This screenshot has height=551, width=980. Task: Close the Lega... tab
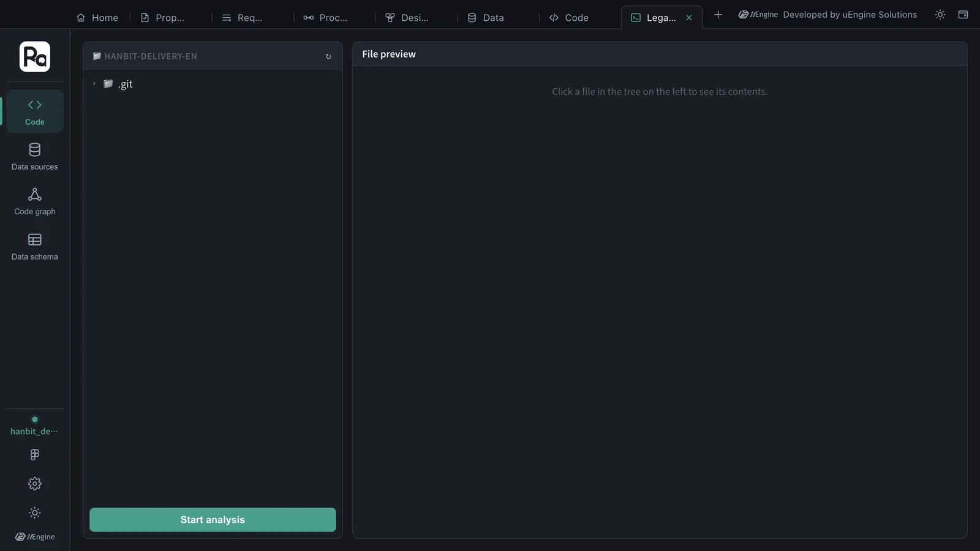pyautogui.click(x=689, y=18)
